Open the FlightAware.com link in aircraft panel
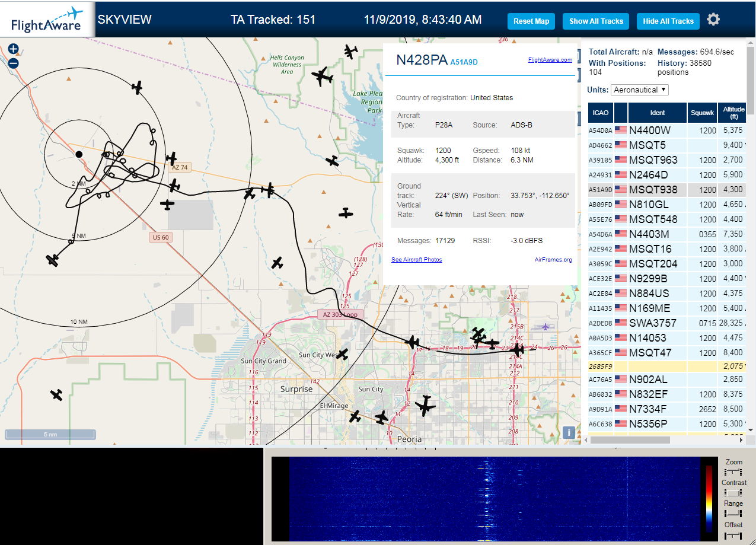756x545 pixels. 550,59
